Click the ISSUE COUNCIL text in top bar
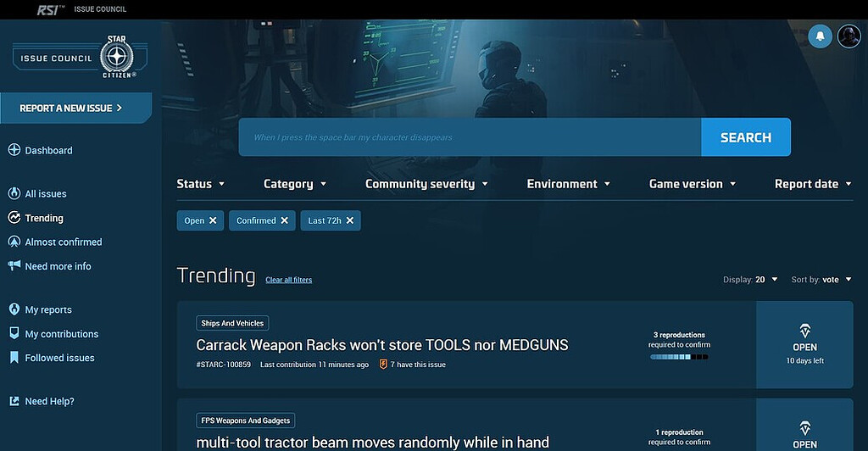Image resolution: width=868 pixels, height=451 pixels. point(100,9)
